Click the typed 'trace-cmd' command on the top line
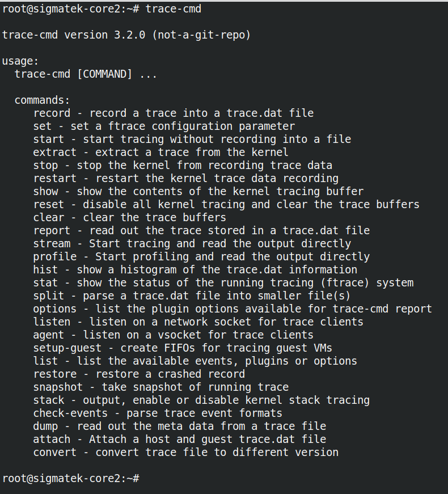The width and height of the screenshot is (448, 494). (174, 9)
